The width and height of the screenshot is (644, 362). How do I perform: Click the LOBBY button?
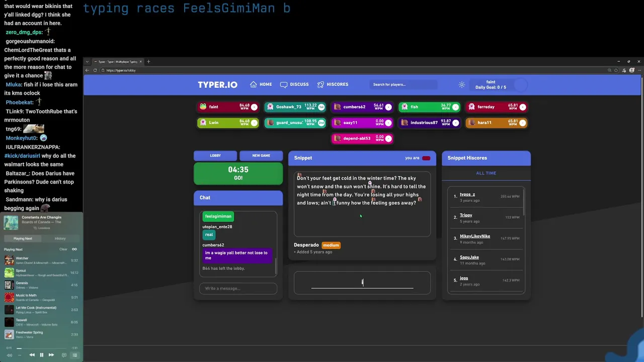215,155
